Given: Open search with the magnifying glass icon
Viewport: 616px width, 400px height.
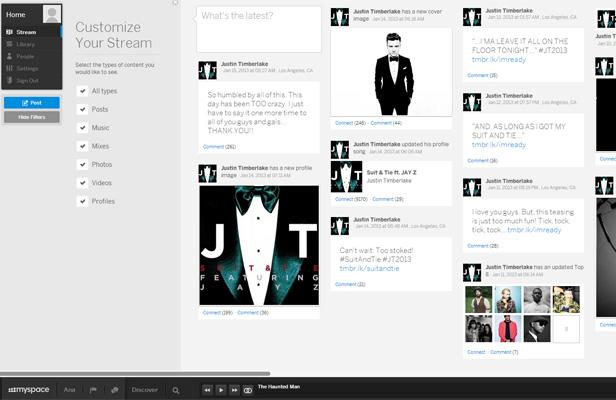Looking at the screenshot, I should pyautogui.click(x=176, y=390).
